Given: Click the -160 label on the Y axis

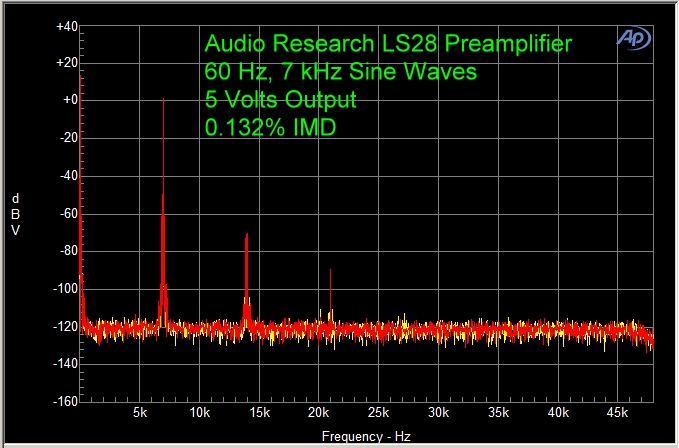Looking at the screenshot, I should 65,402.
